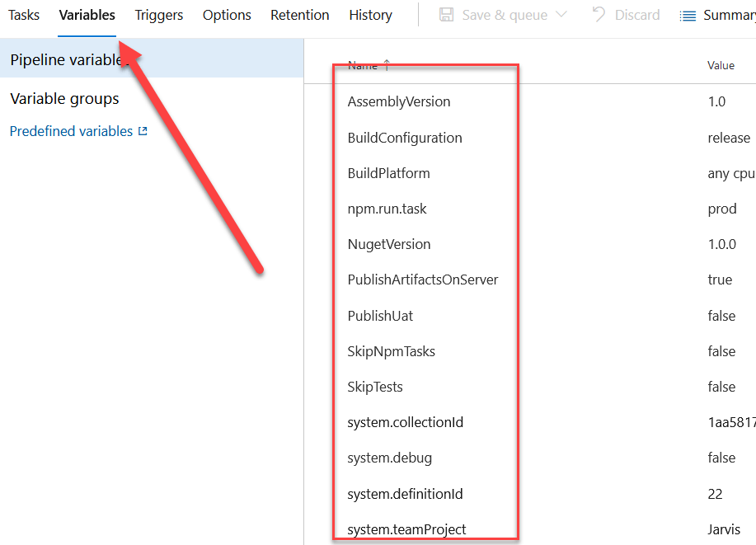Screen dimensions: 756x545
Task: Open the Triggers tab
Action: (158, 14)
